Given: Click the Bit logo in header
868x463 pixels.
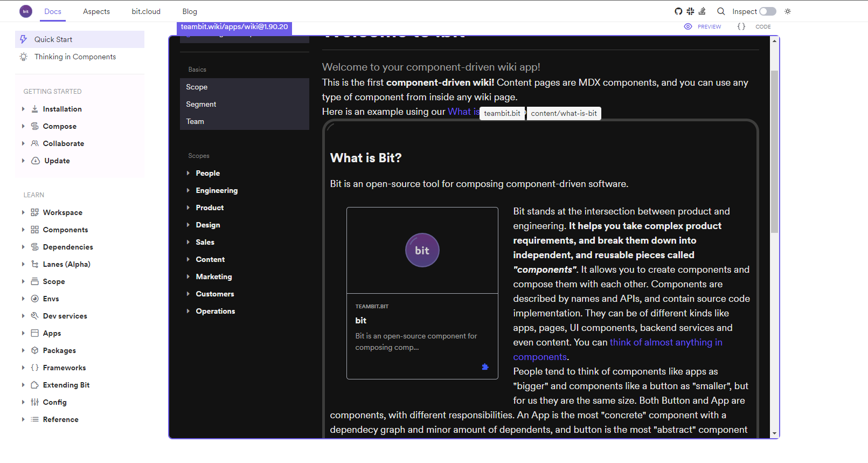Looking at the screenshot, I should pyautogui.click(x=26, y=11).
